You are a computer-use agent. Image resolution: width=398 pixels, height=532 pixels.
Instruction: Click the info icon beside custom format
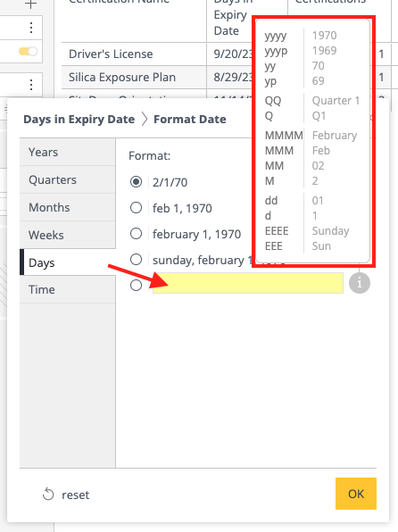(x=360, y=283)
